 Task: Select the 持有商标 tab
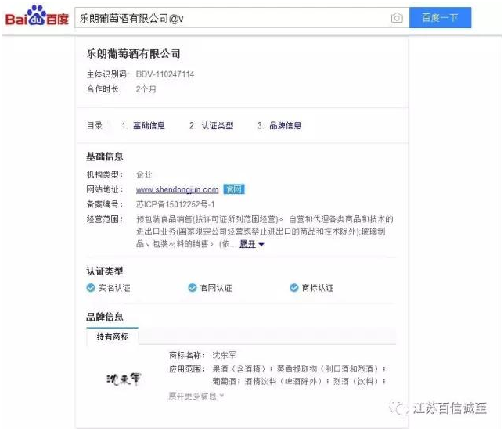click(113, 336)
